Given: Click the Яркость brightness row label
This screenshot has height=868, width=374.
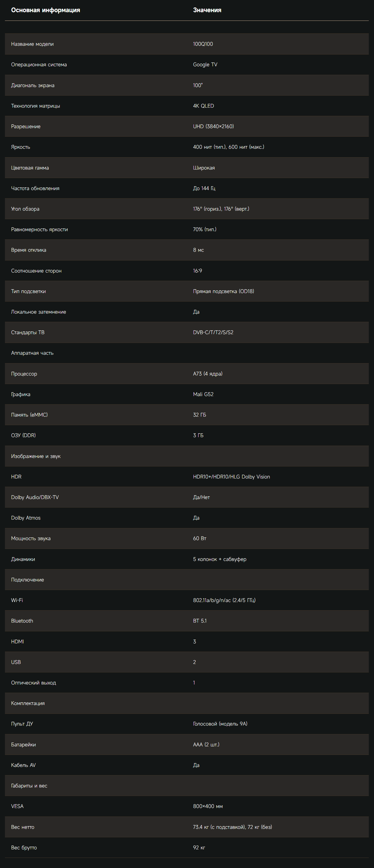Looking at the screenshot, I should click(x=21, y=147).
